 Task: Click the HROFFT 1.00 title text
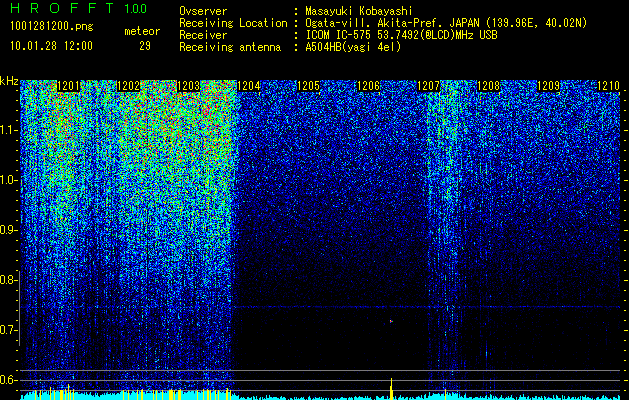pyautogui.click(x=79, y=8)
